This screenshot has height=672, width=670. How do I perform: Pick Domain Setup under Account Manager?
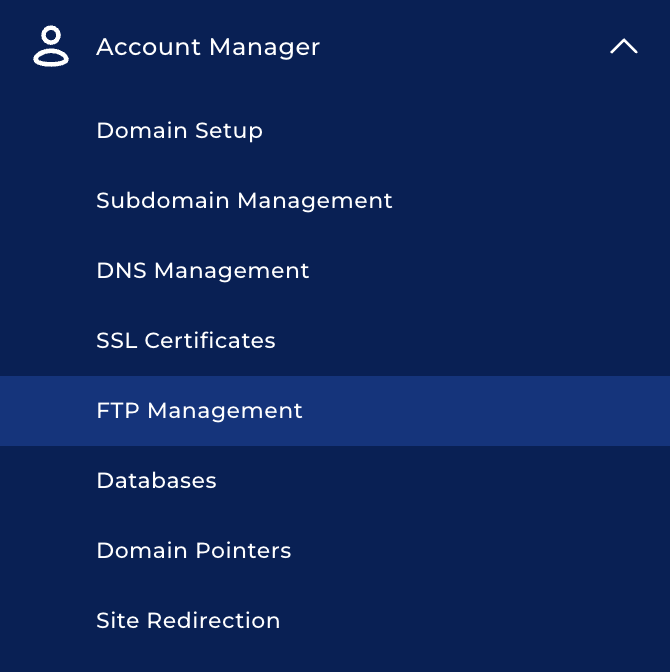[179, 131]
